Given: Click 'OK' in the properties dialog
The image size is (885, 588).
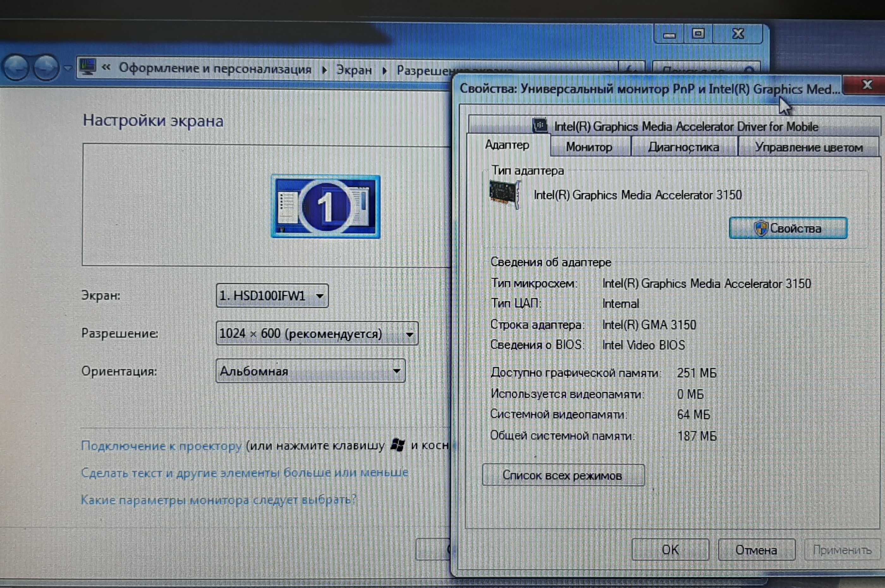Looking at the screenshot, I should (x=670, y=550).
